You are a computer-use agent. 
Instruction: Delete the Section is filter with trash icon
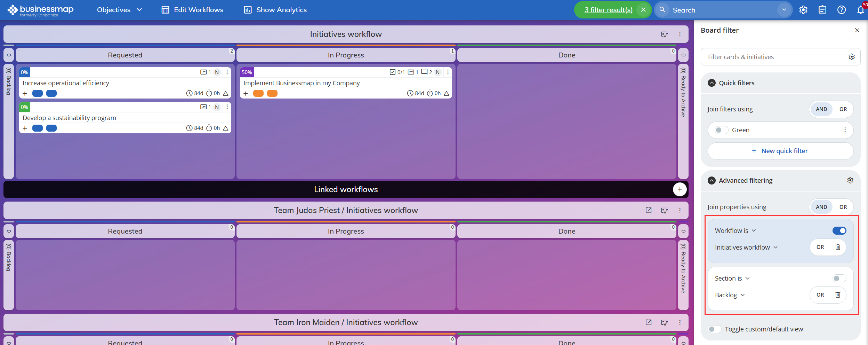coord(838,295)
